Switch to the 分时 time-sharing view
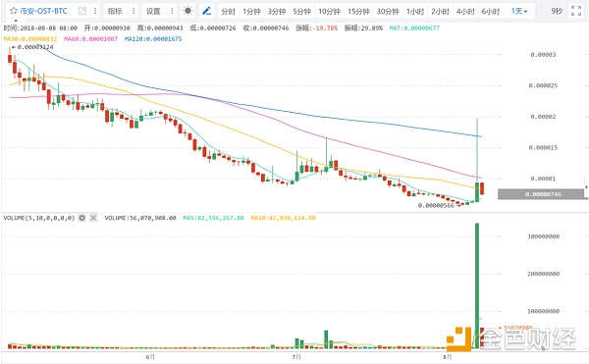Screen dimensions: 589x364 (228, 11)
